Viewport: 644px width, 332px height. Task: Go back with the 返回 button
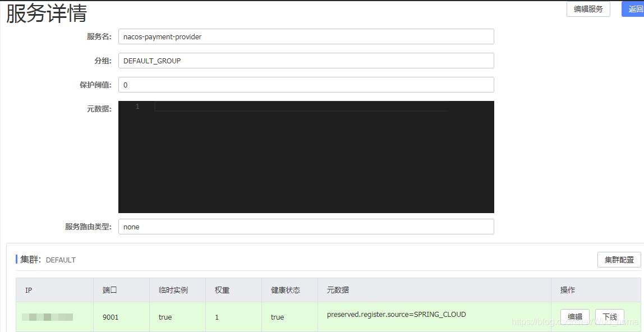634,9
